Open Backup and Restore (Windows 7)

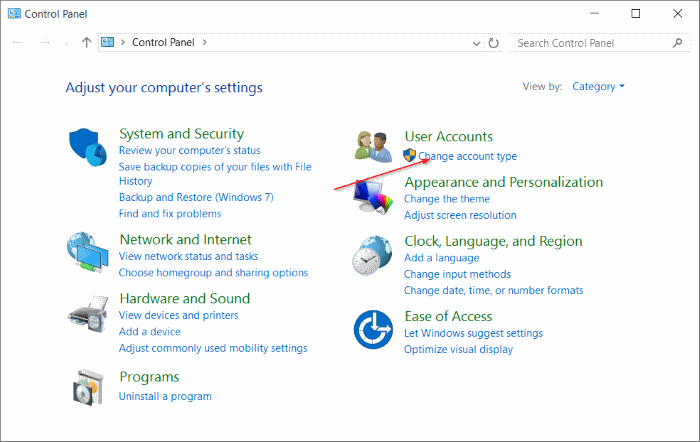(x=196, y=197)
